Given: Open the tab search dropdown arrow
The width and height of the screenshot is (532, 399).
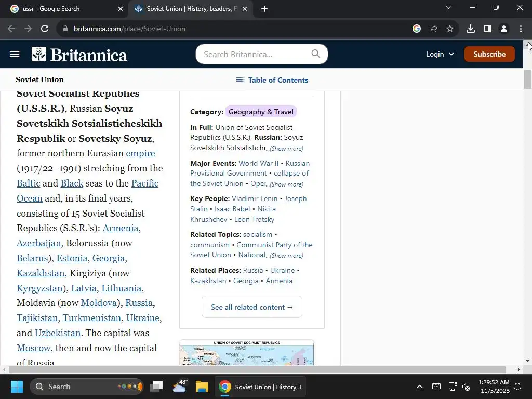Looking at the screenshot, I should (x=448, y=7).
